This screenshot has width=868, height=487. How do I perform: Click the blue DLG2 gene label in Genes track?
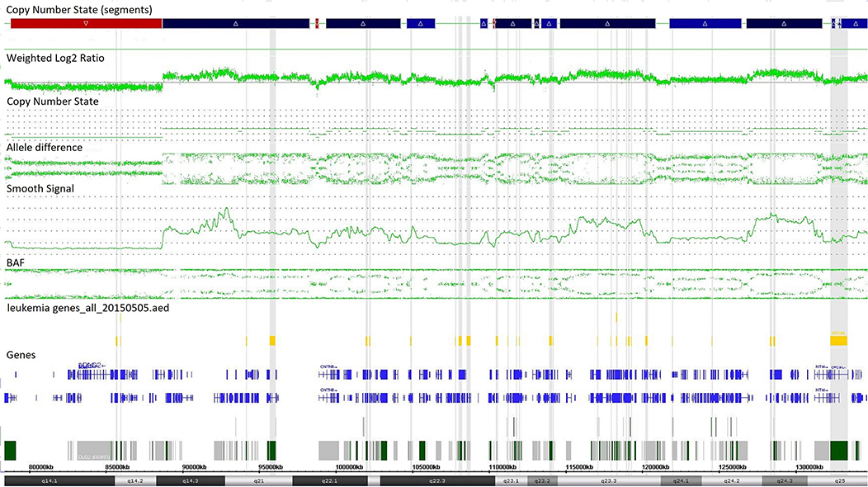[91, 366]
